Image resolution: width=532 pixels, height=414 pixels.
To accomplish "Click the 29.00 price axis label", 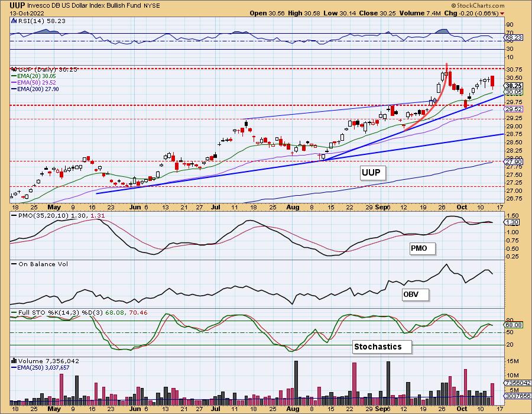I will (514, 126).
